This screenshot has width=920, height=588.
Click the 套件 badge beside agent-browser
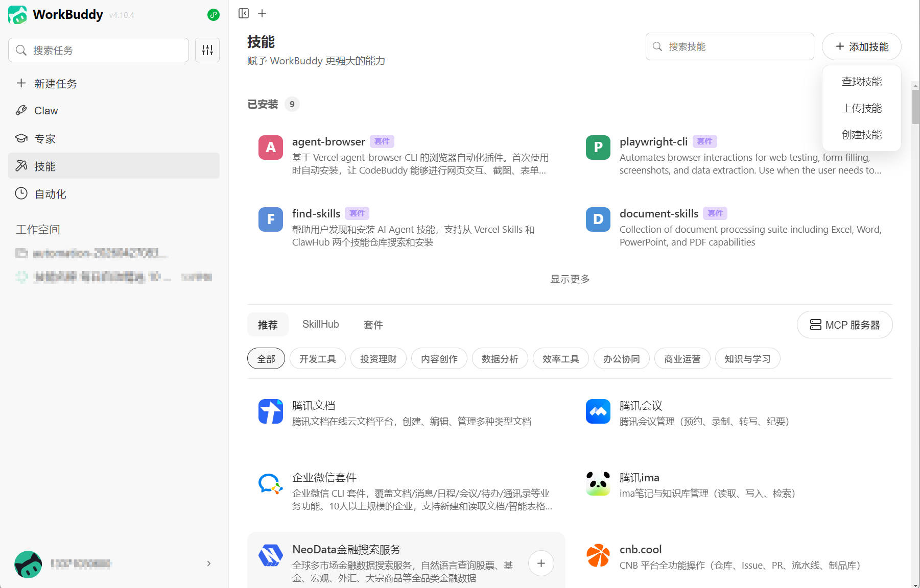pos(382,141)
